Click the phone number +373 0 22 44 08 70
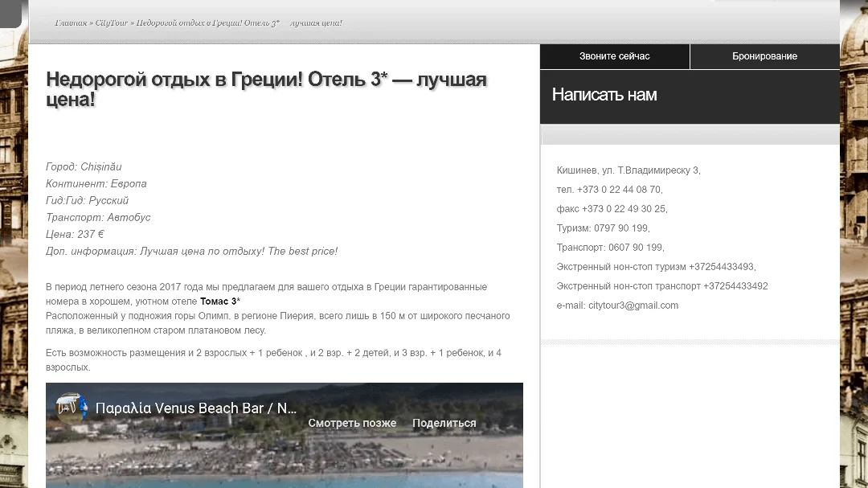This screenshot has width=868, height=488. click(x=619, y=190)
